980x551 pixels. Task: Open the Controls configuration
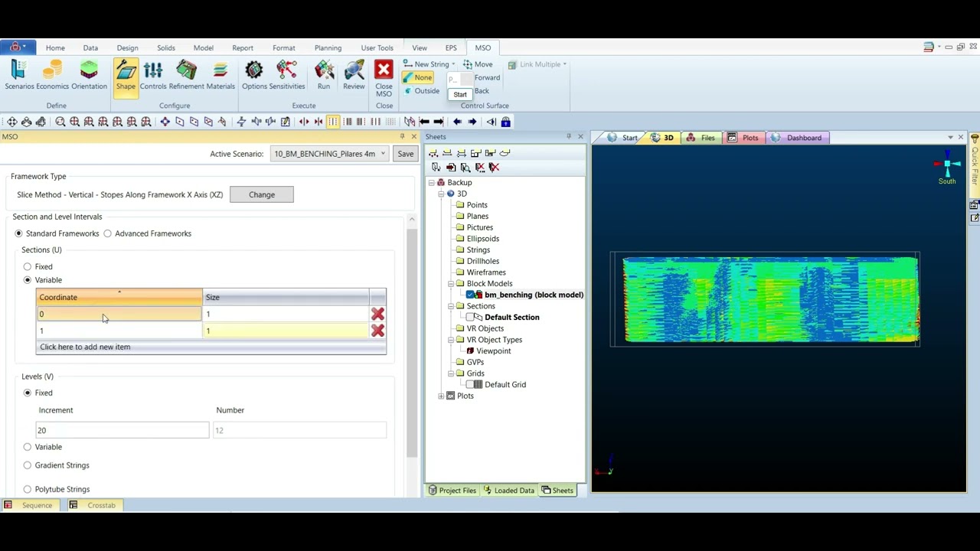(x=152, y=76)
